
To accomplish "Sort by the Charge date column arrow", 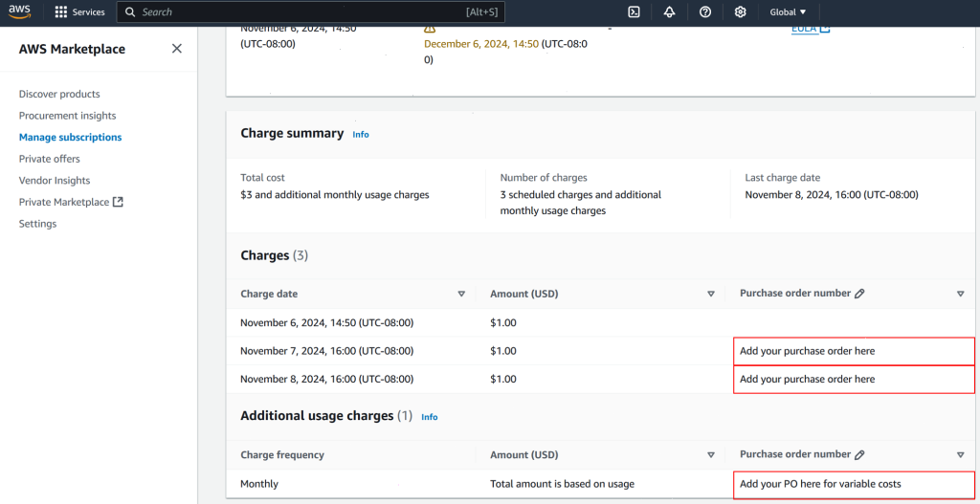I will pyautogui.click(x=461, y=294).
